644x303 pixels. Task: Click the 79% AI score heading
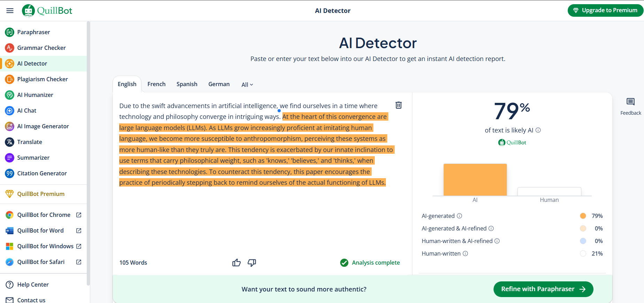[512, 111]
